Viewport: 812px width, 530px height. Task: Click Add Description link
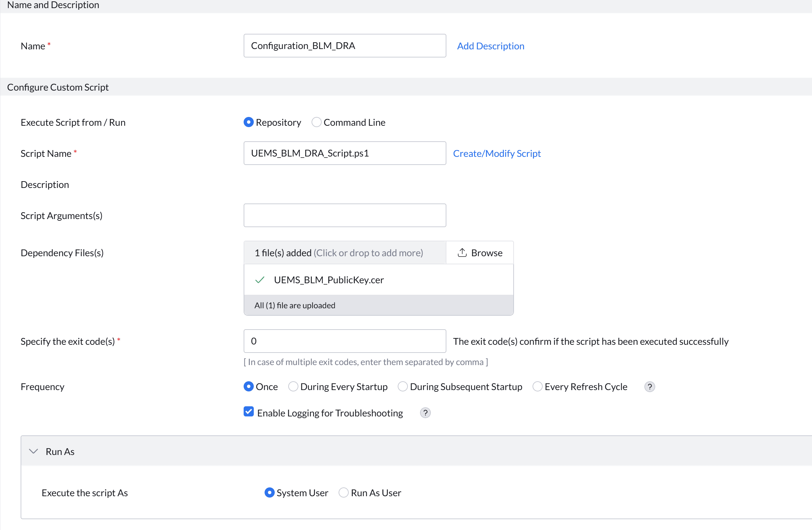(491, 46)
